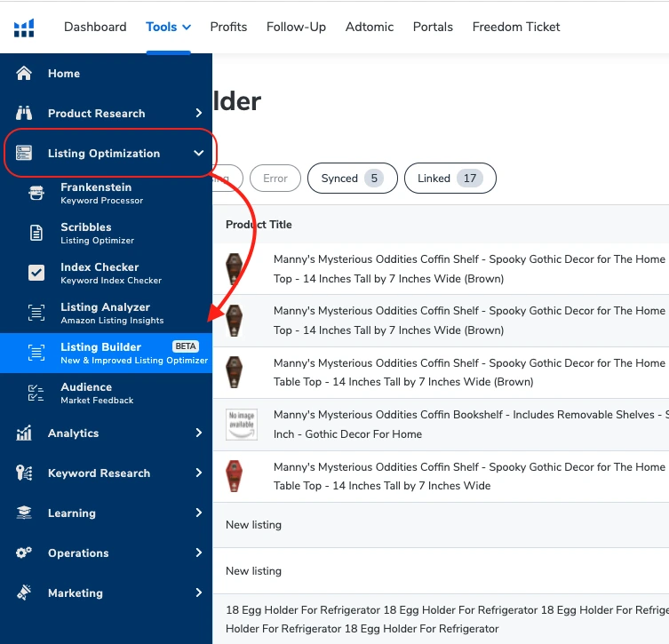
Task: Filter listings by Synced status
Action: 350,179
